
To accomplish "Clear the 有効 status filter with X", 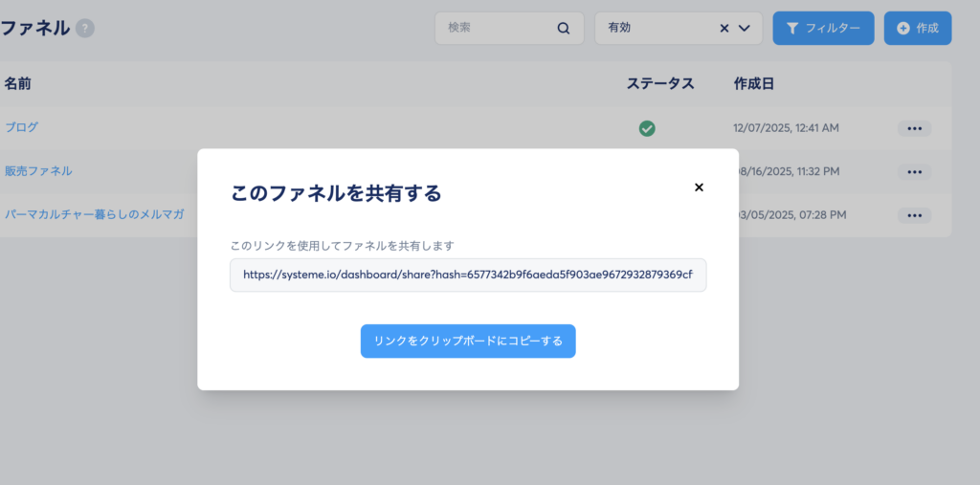I will click(x=724, y=29).
